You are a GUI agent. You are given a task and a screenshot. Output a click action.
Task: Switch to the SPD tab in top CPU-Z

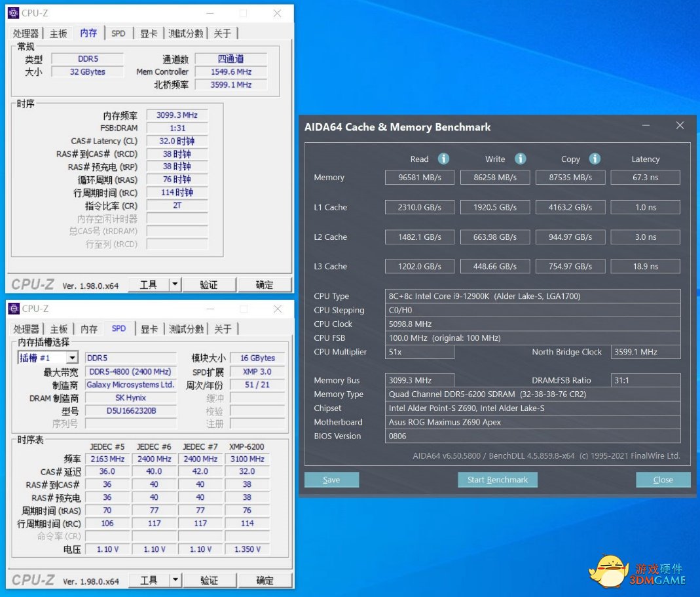point(119,33)
